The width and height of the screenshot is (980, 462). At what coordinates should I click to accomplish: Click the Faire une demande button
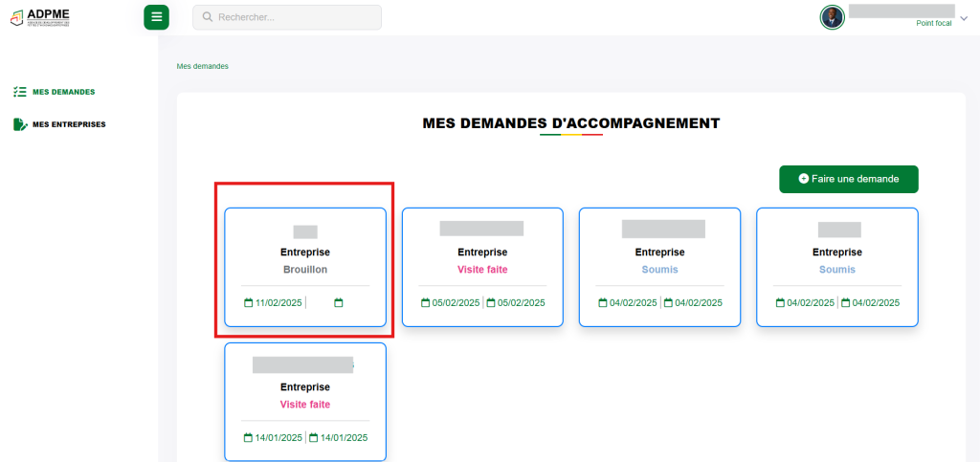pyautogui.click(x=848, y=179)
